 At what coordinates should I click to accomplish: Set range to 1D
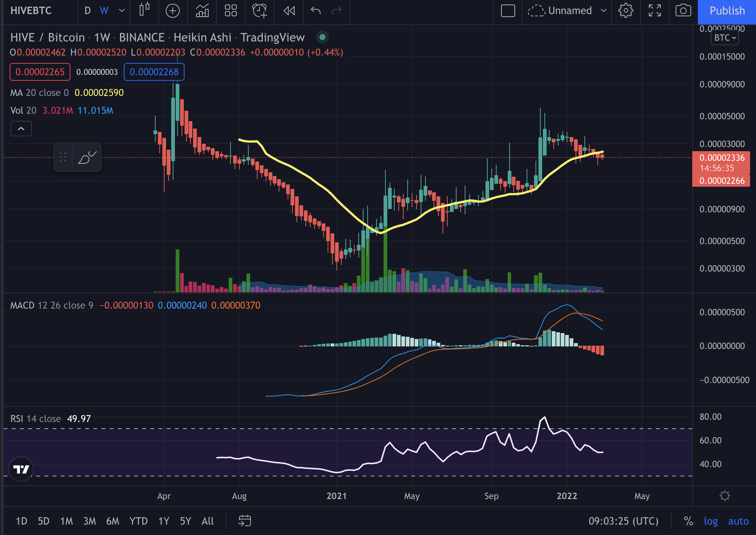(x=21, y=521)
